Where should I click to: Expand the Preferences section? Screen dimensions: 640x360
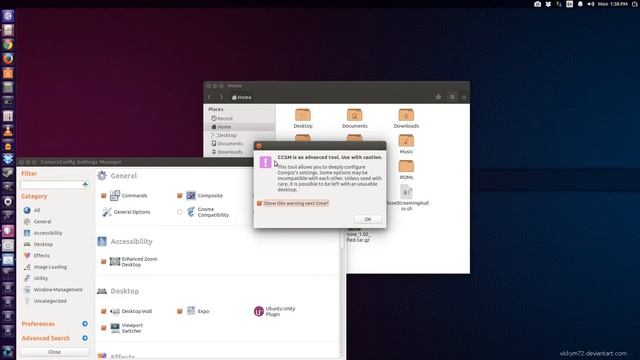coord(85,324)
